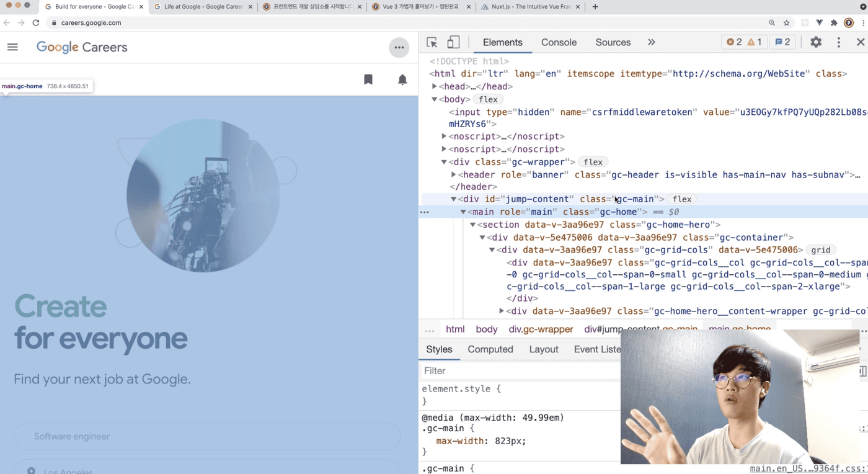Open job alerts bell icon
The width and height of the screenshot is (868, 474).
click(x=402, y=79)
